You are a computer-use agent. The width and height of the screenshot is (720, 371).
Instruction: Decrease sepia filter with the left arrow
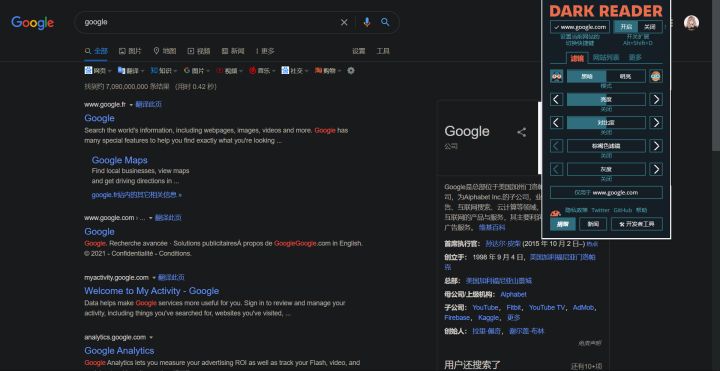pos(557,146)
